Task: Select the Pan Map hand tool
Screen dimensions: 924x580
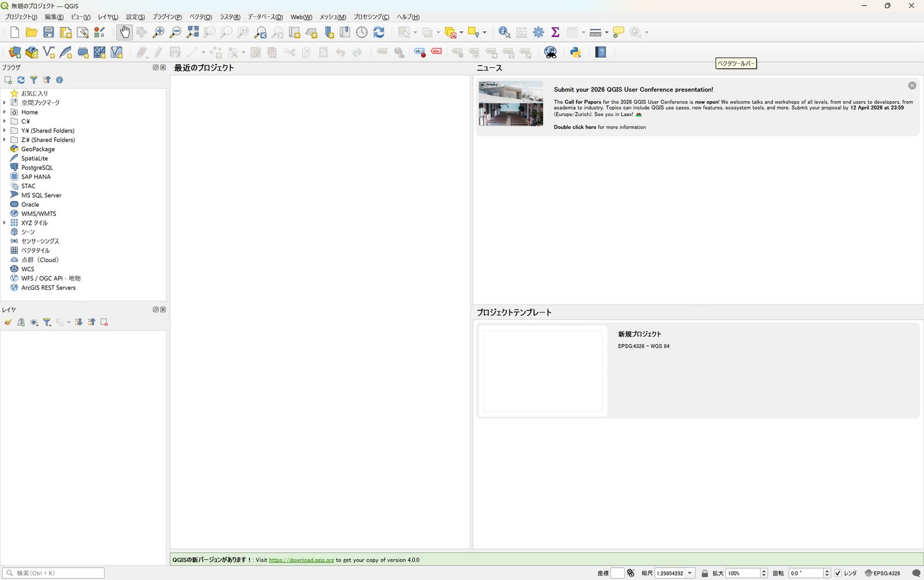Action: (x=125, y=32)
